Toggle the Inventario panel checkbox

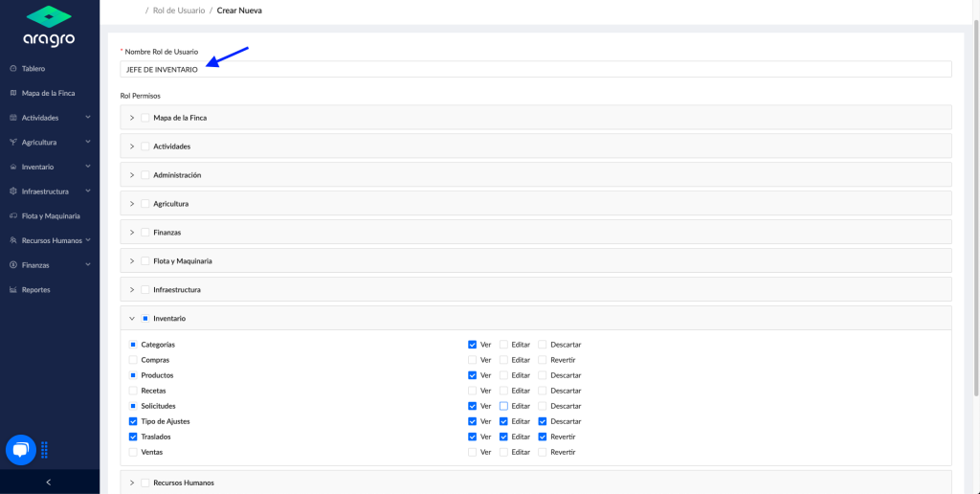145,318
